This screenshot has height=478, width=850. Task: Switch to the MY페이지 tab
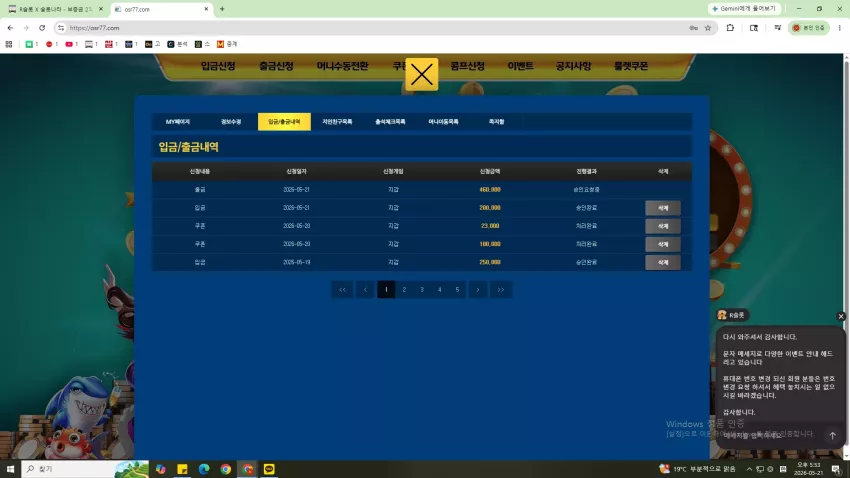178,122
